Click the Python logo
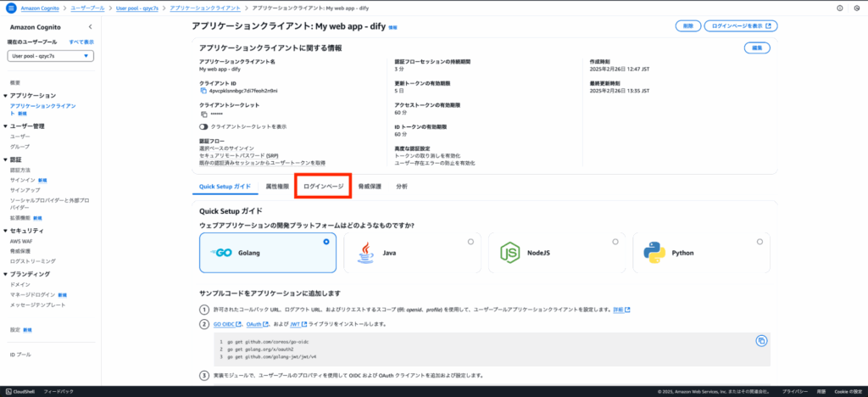 coord(654,253)
